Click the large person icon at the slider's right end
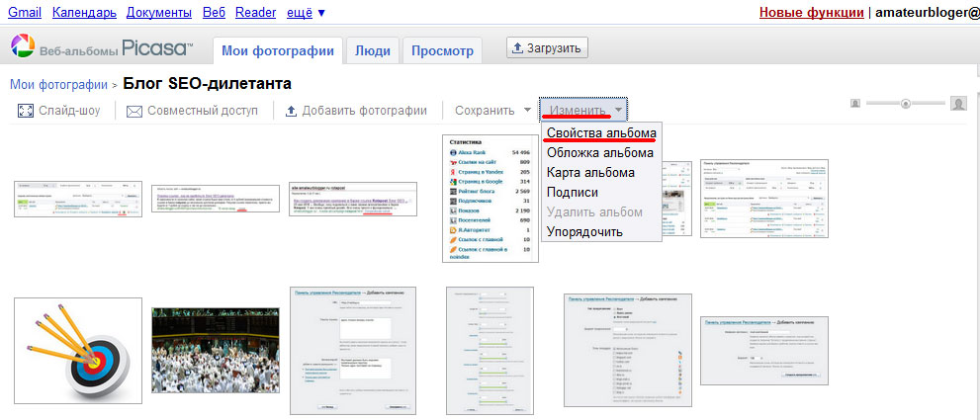Screen dimensions: 980x420 [959, 104]
